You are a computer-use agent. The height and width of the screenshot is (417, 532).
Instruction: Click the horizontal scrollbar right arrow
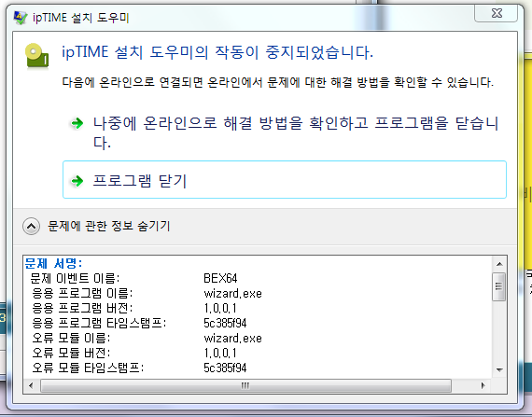pos(483,385)
